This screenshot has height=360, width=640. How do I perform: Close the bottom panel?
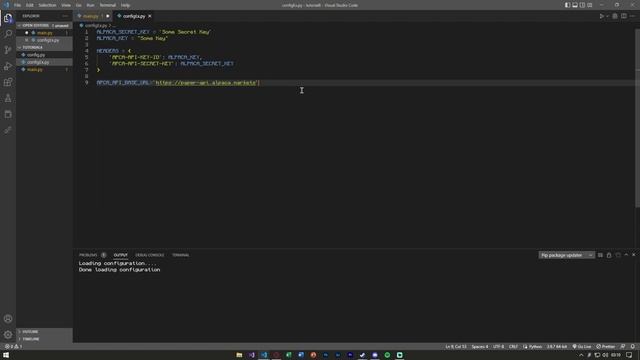click(633, 255)
